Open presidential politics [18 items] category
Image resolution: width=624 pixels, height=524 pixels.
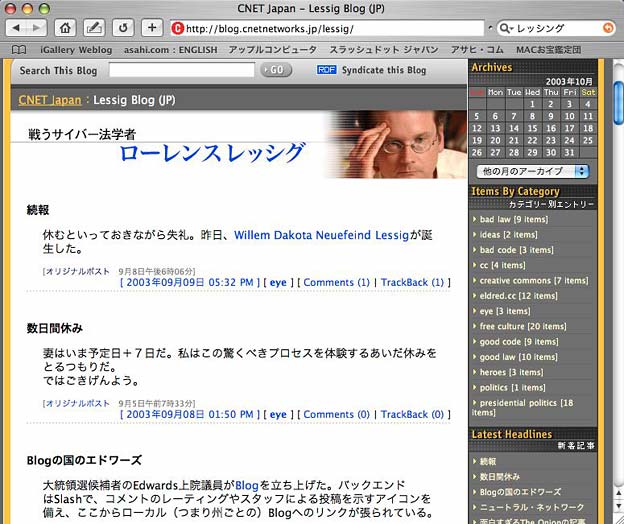(523, 408)
